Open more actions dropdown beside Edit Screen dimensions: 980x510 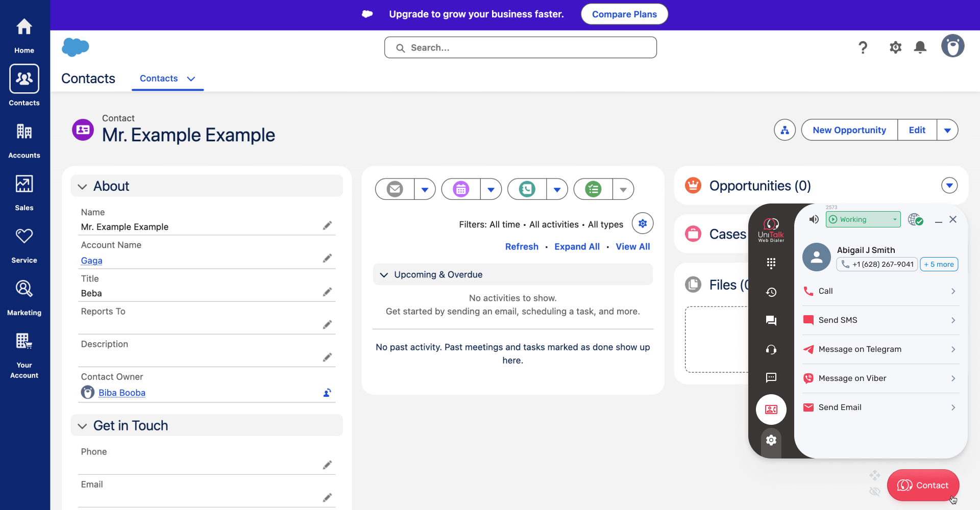[x=947, y=130]
